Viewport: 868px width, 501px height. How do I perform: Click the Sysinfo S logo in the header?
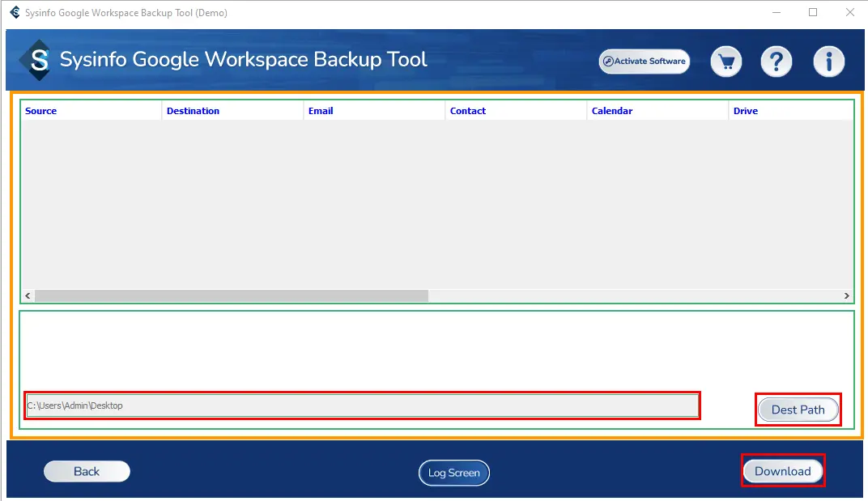(x=37, y=60)
